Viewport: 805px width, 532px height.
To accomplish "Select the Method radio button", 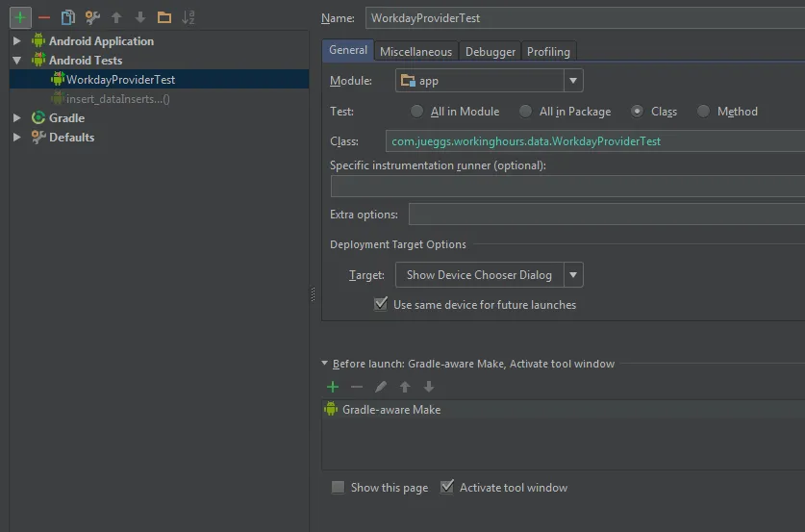I will coord(703,111).
